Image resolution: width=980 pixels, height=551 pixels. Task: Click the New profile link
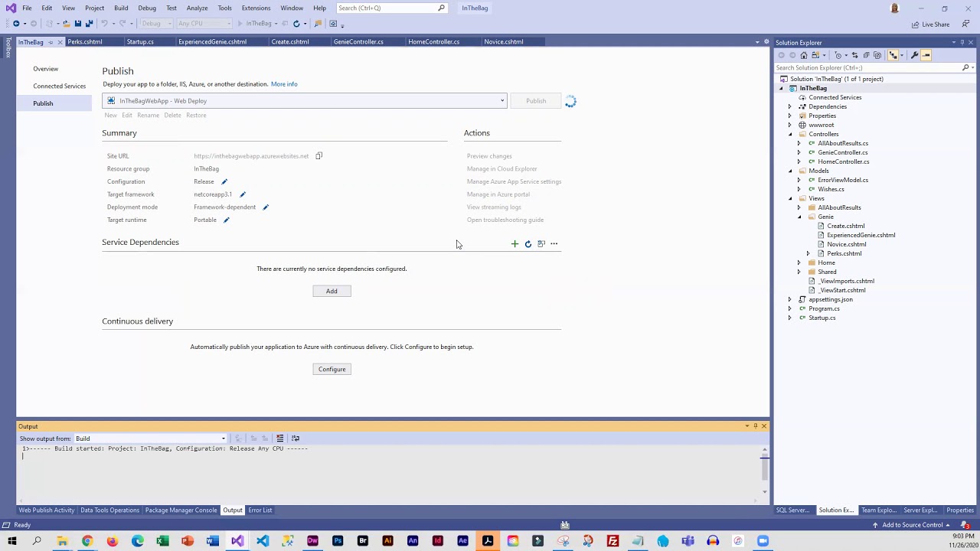point(110,116)
